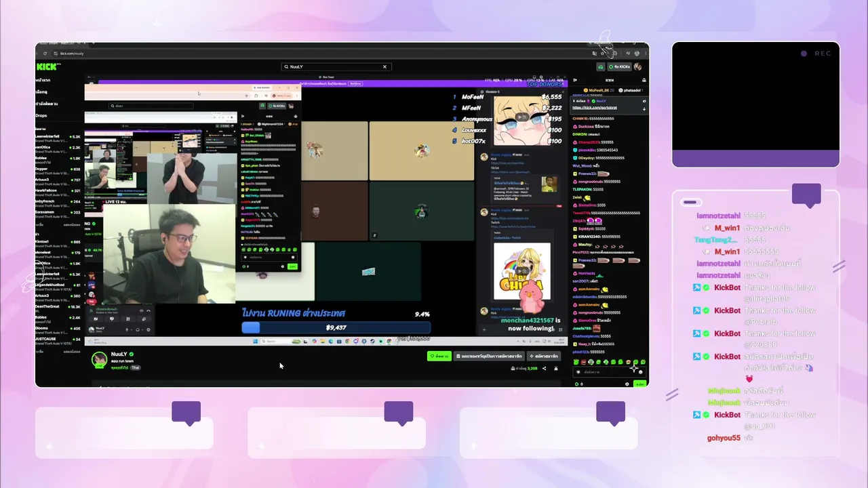Open JUSTCAUSE channel in the sidebar
The width and height of the screenshot is (868, 488).
(58, 340)
